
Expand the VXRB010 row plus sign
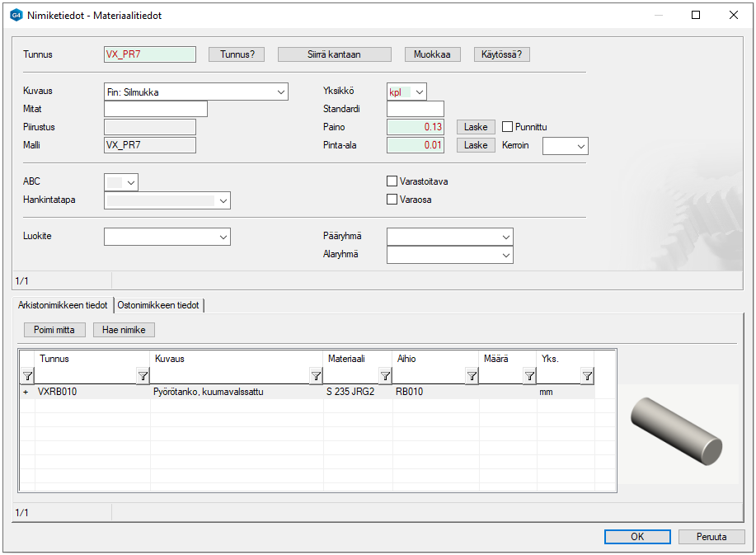point(26,393)
